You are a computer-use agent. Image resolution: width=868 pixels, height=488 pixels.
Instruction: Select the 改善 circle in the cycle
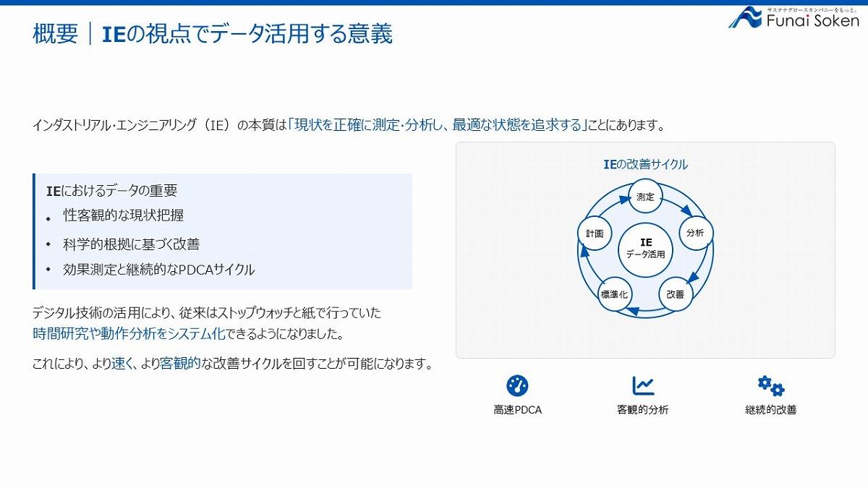pyautogui.click(x=676, y=294)
